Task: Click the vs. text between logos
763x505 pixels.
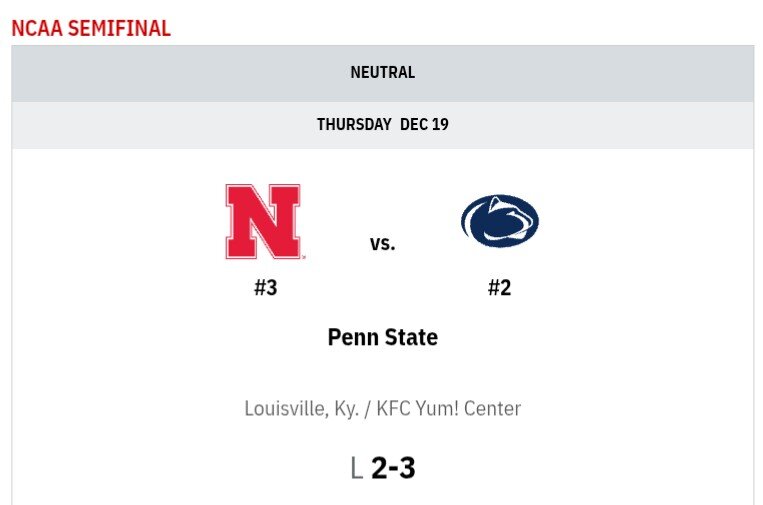Action: (x=382, y=243)
